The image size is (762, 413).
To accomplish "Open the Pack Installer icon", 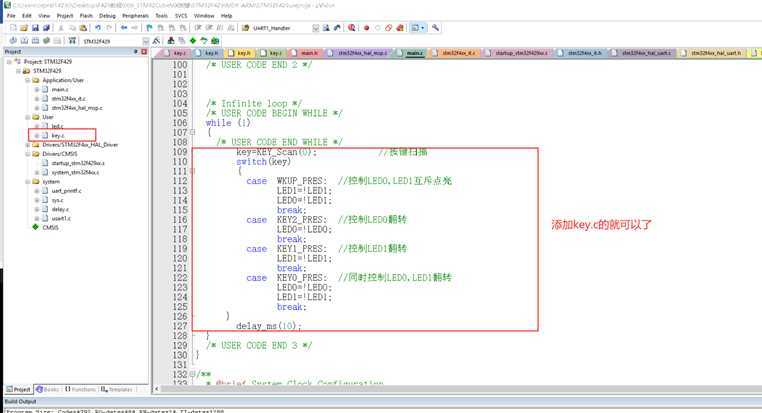I will [x=215, y=41].
